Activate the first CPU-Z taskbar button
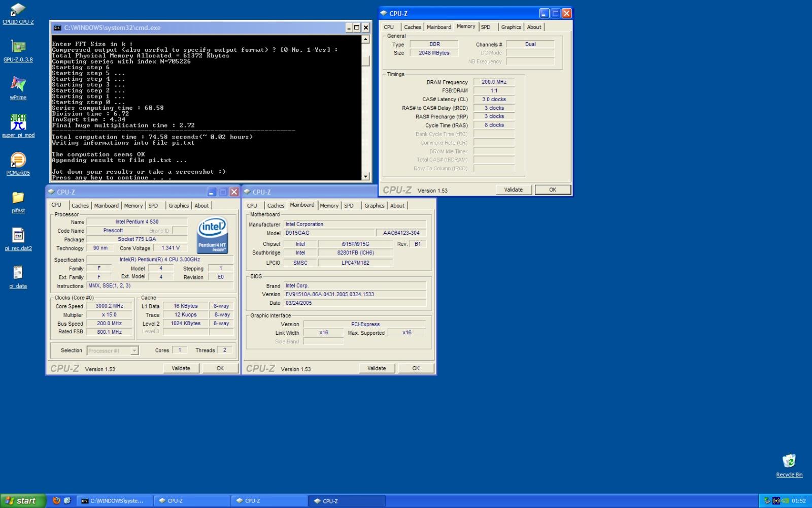812x508 pixels. [x=191, y=501]
